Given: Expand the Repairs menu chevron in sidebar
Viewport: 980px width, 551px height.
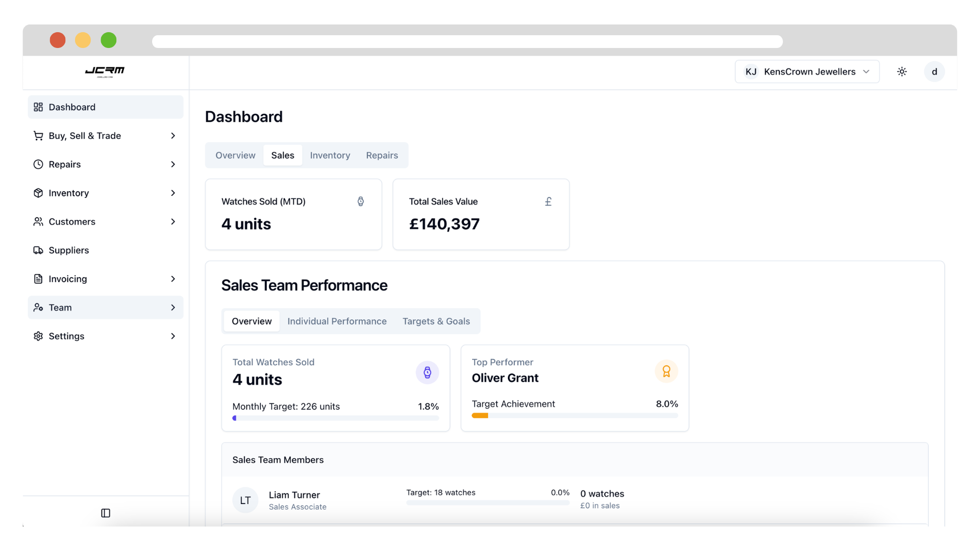Looking at the screenshot, I should click(x=173, y=164).
